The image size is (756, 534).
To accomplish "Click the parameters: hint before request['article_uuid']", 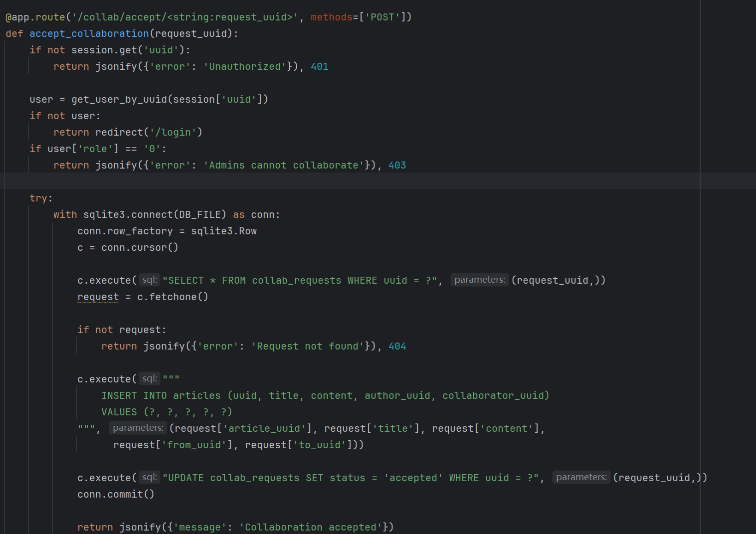I will point(138,428).
